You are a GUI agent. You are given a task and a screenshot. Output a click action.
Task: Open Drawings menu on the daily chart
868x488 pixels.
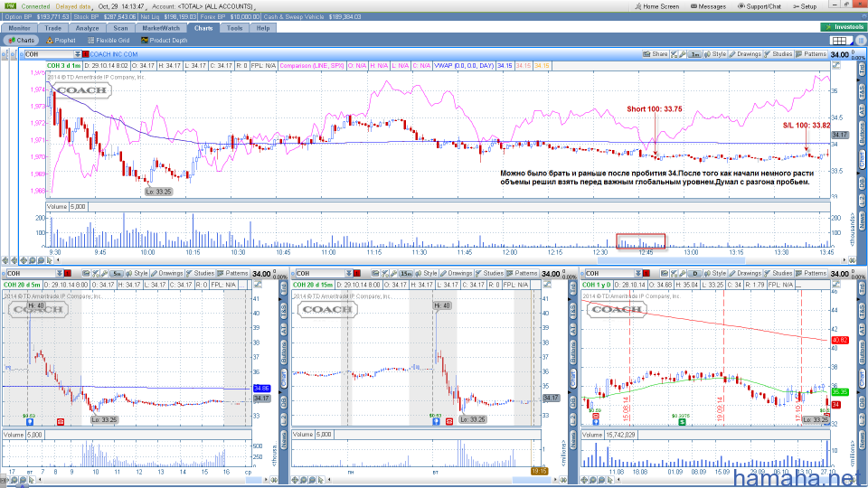[745, 273]
